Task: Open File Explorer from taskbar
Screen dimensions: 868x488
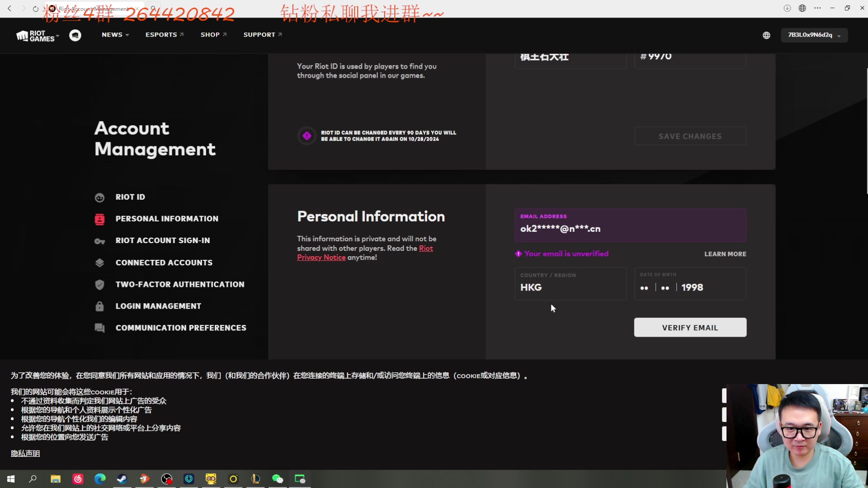Action: pyautogui.click(x=56, y=479)
